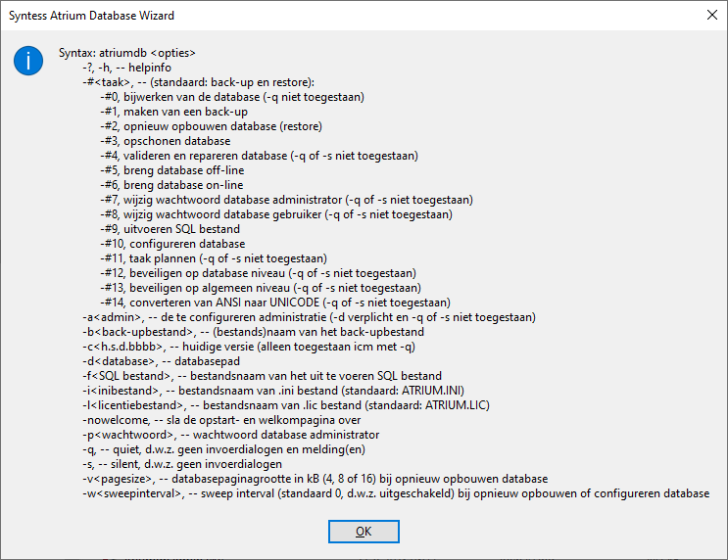This screenshot has height=560, width=728.
Task: Click the '-#9, uitvoeren SQL bestand' line
Action: click(170, 229)
